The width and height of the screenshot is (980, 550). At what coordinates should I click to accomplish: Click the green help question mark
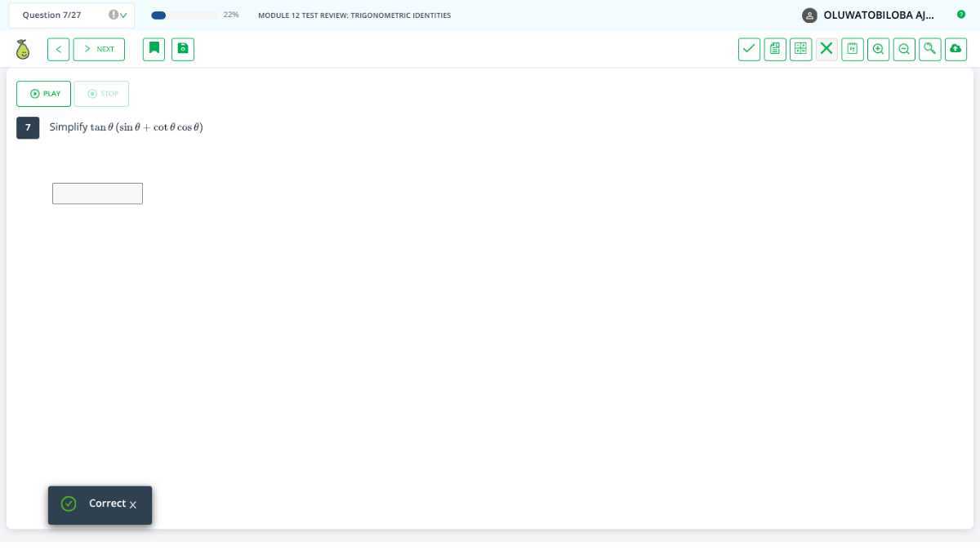click(x=961, y=15)
